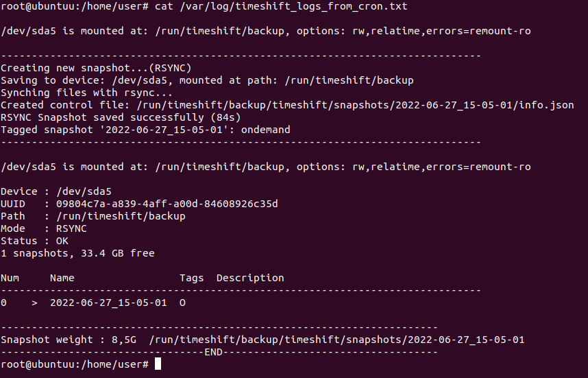The image size is (588, 378).
Task: Click snapshot name 2022-06-27_15-05-01 in table row
Action: click(x=108, y=303)
